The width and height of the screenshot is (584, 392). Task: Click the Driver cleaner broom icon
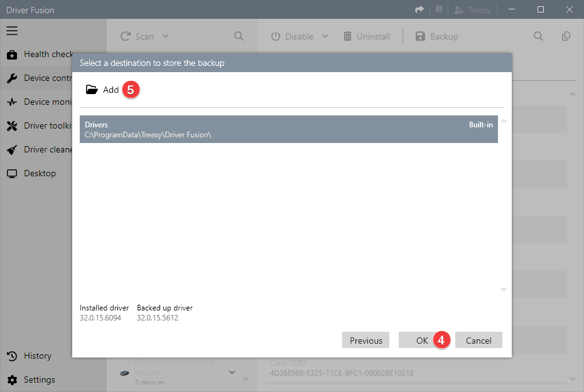[12, 150]
